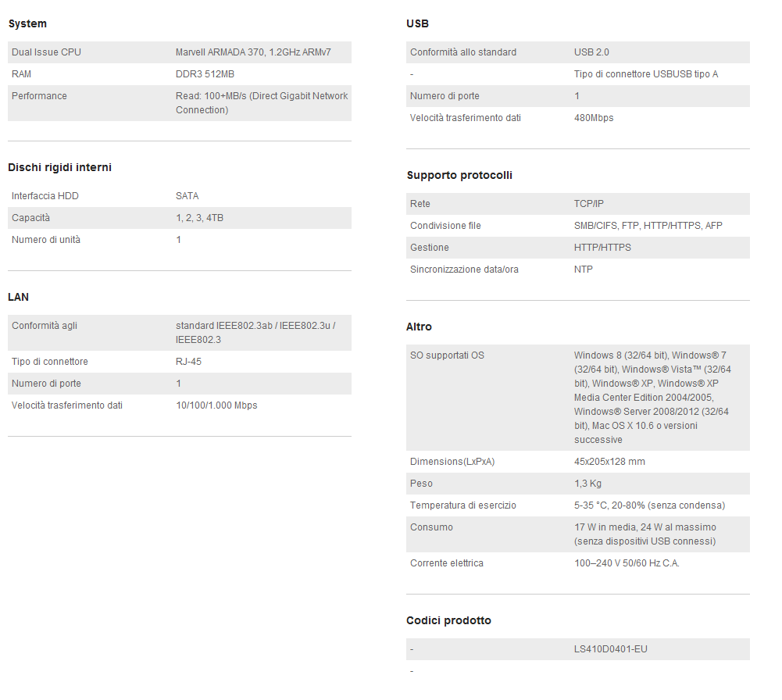
Task: Click the 1, 2, 3, 4TB capacity value
Action: pos(199,218)
